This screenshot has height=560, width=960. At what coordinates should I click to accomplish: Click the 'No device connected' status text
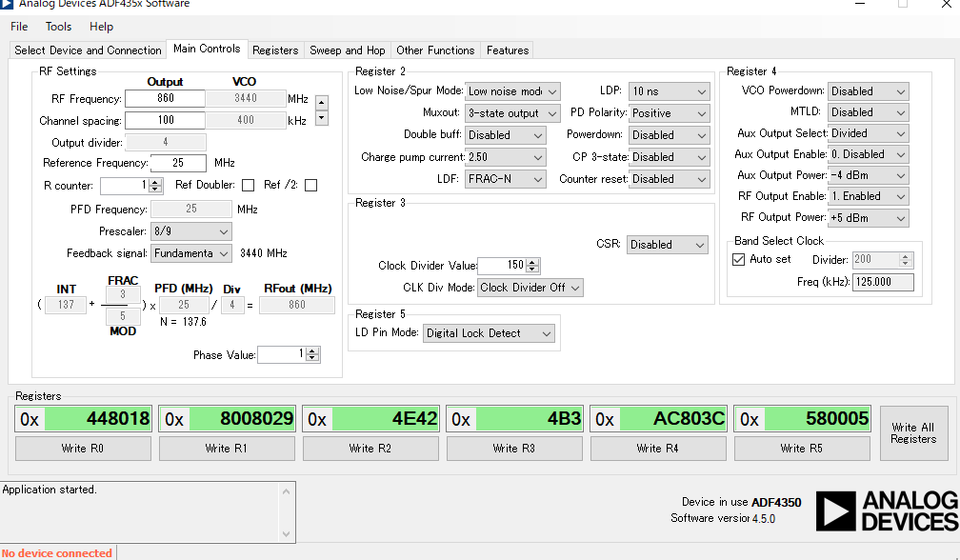tap(57, 553)
